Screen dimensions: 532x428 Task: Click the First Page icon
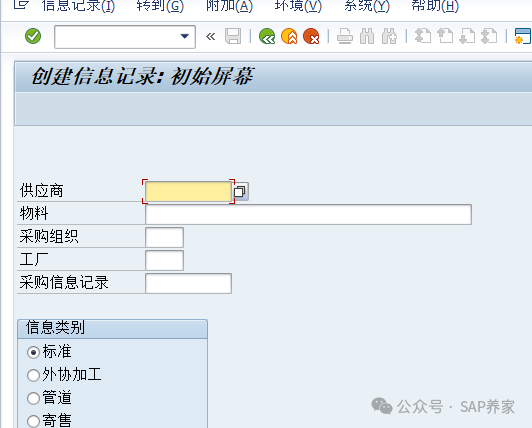423,36
